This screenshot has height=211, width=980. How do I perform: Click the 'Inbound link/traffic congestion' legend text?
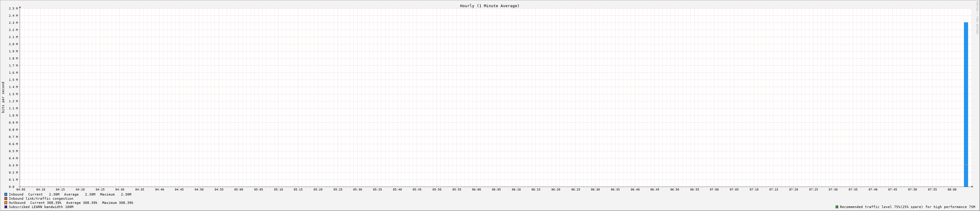[x=41, y=199]
